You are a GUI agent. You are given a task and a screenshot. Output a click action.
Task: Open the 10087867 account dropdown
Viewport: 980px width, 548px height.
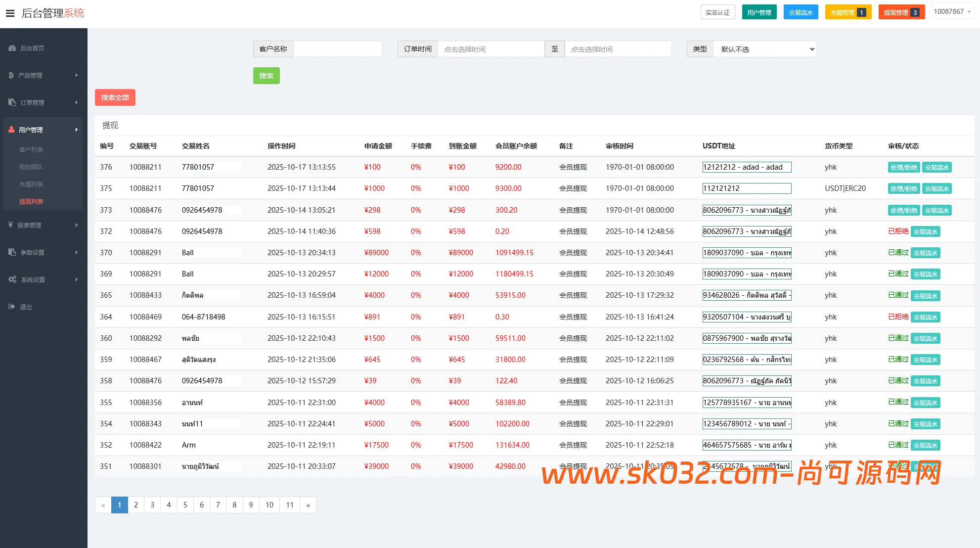click(x=952, y=11)
